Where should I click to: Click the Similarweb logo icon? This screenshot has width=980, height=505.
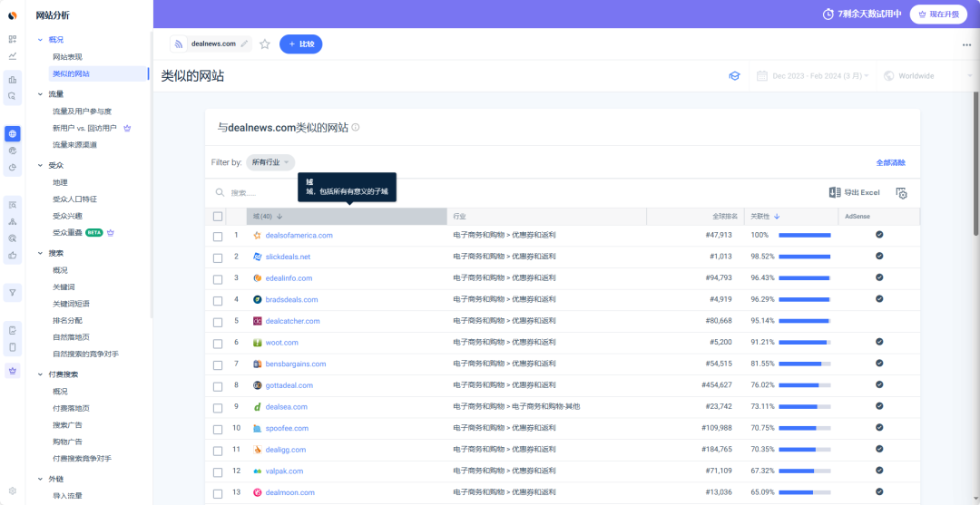coord(13,15)
